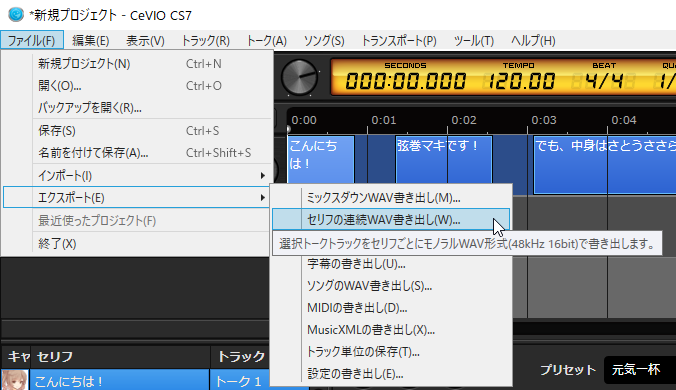Click the CeVIO app icon in title bar
This screenshot has height=390, width=676.
pos(16,15)
